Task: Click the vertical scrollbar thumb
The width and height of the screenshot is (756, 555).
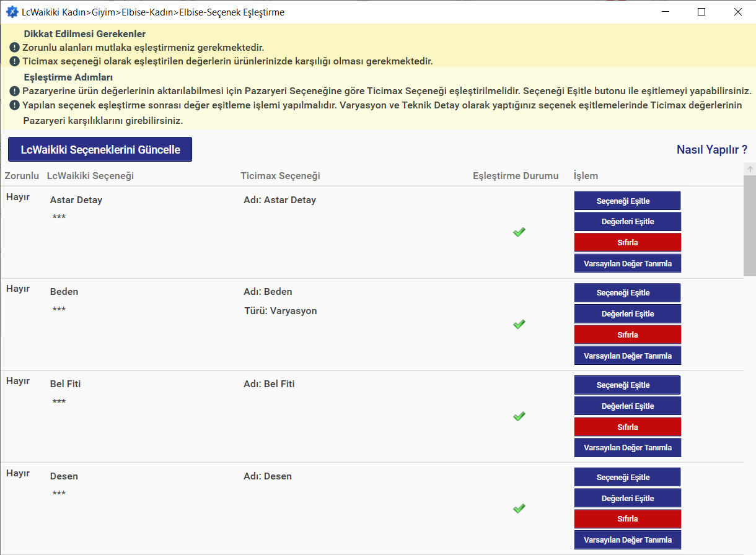Action: click(x=749, y=225)
